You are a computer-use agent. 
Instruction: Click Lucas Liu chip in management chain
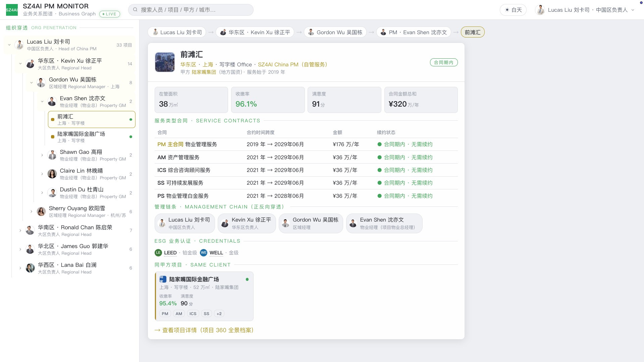pyautogui.click(x=184, y=223)
